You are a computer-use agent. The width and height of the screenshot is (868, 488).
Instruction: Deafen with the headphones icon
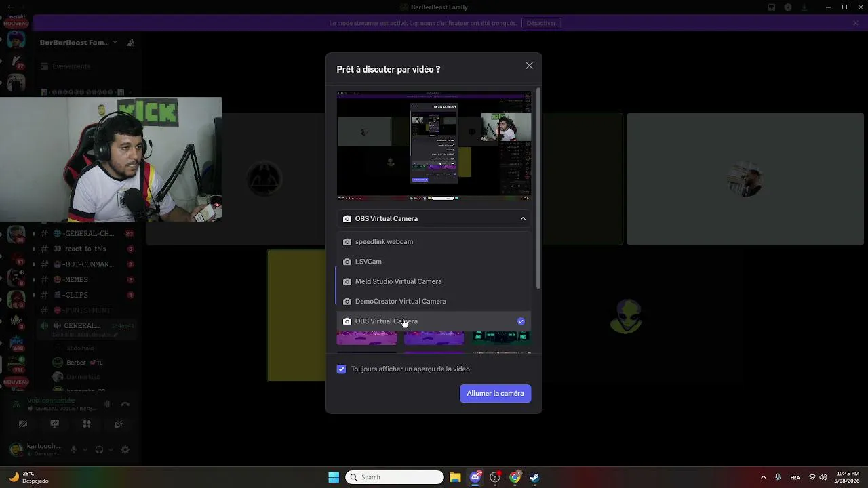pos(100,450)
